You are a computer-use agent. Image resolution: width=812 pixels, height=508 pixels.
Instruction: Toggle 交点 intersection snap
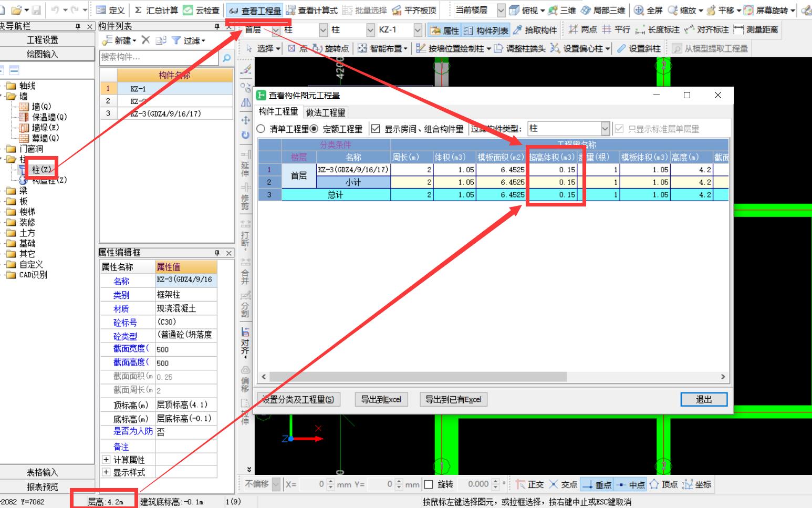563,484
